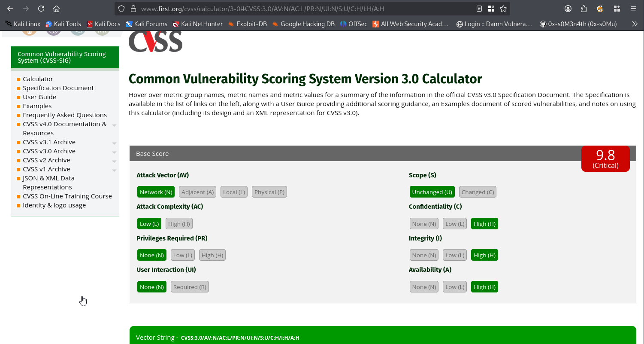Open the OffSec bookmark
The width and height of the screenshot is (644, 344).
coord(353,24)
